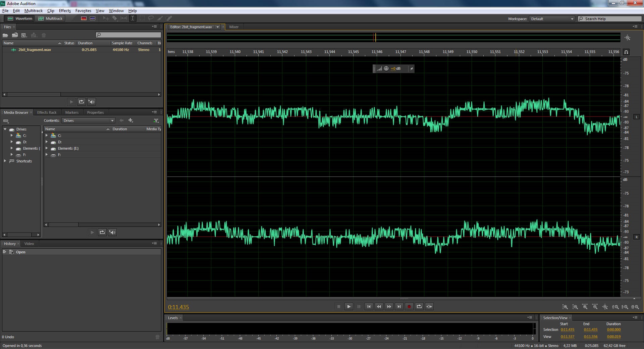
Task: Click the red Record button
Action: pyautogui.click(x=409, y=306)
